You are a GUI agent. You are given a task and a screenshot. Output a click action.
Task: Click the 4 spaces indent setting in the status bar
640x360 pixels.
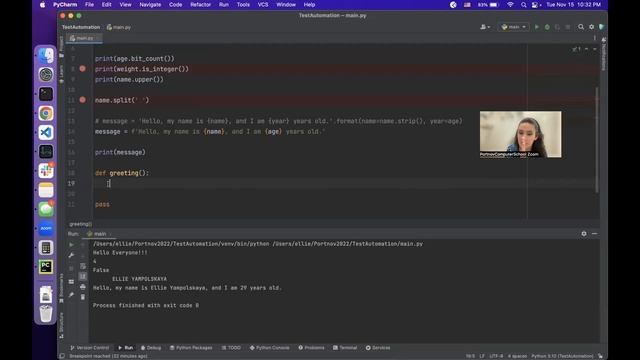click(x=517, y=356)
